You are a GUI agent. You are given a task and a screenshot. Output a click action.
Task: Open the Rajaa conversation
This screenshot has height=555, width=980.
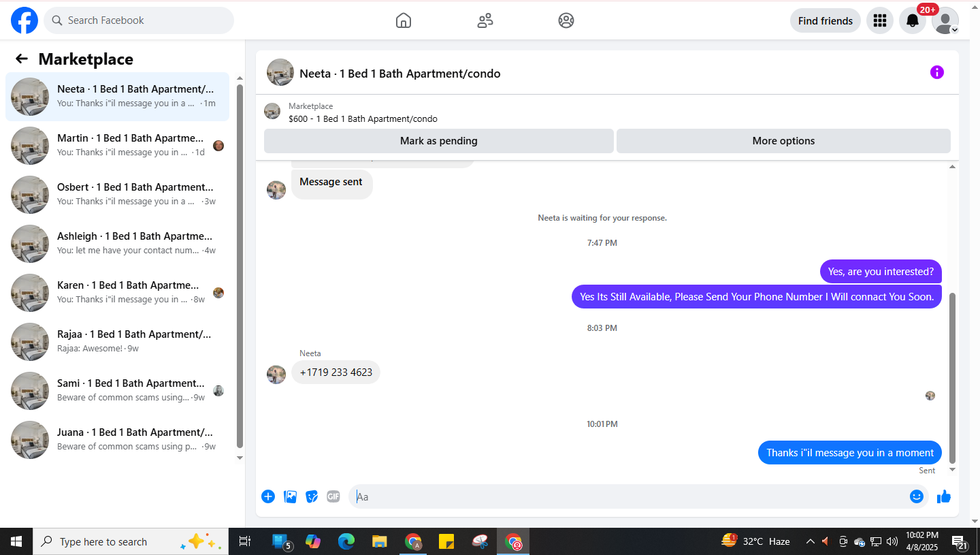tap(117, 342)
